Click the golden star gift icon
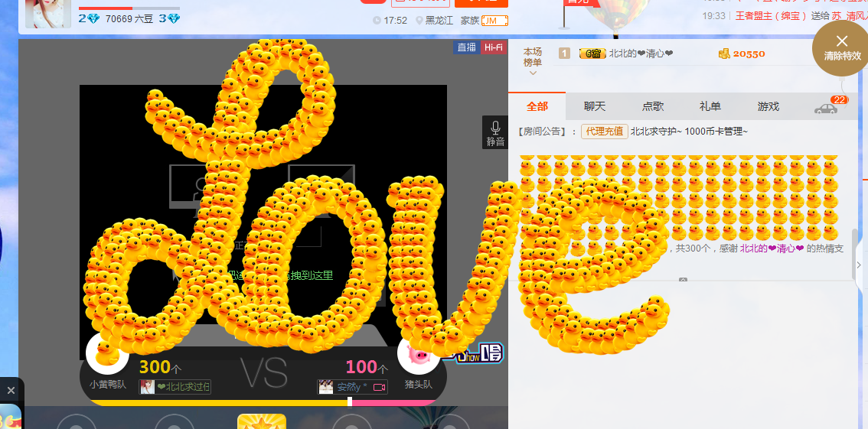Viewport: 868px width, 429px height. click(262, 422)
